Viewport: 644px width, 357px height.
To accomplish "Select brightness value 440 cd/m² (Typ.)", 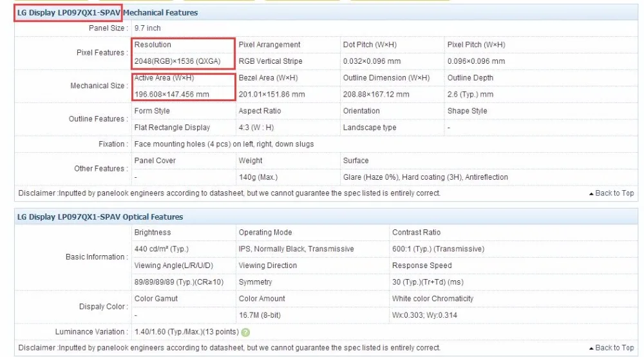I will [162, 249].
